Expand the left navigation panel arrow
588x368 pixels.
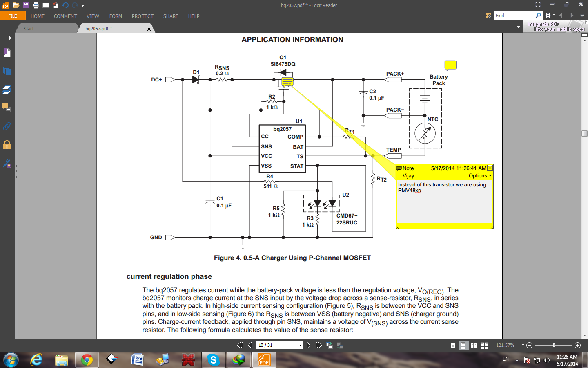tap(10, 38)
